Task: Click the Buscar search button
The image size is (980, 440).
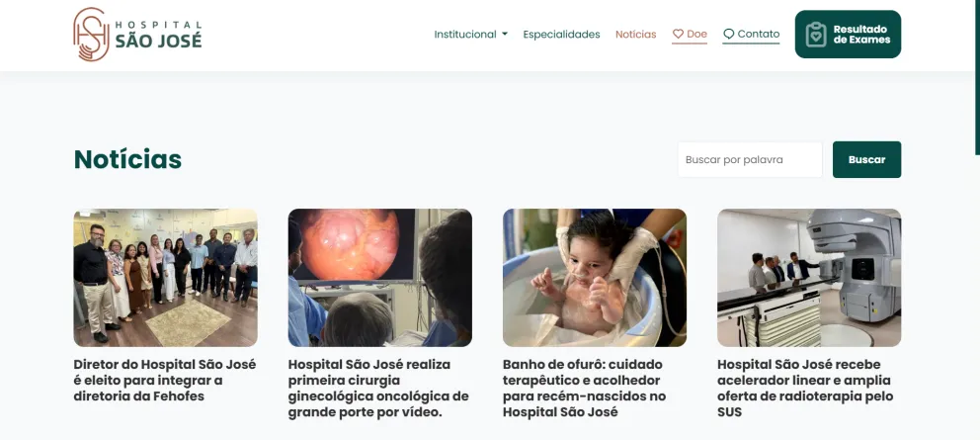Action: [x=866, y=159]
